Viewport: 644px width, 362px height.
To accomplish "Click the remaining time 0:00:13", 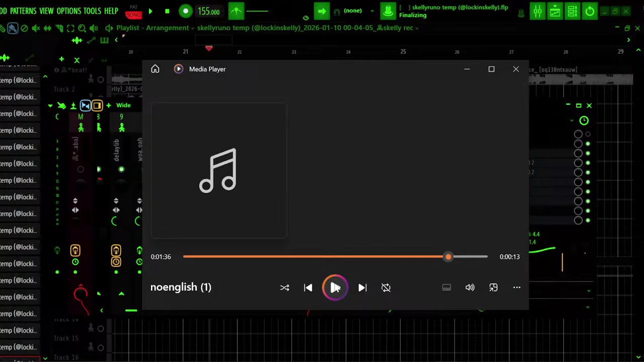I will click(510, 257).
